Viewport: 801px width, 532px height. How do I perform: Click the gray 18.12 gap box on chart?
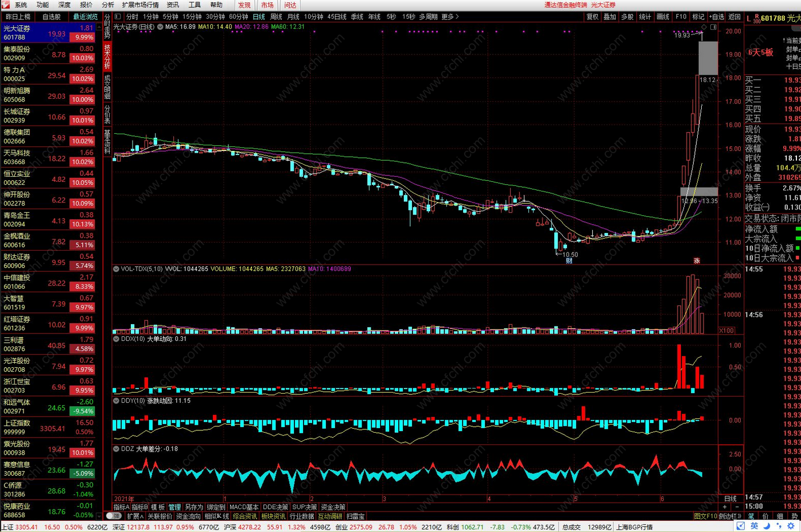click(x=708, y=59)
